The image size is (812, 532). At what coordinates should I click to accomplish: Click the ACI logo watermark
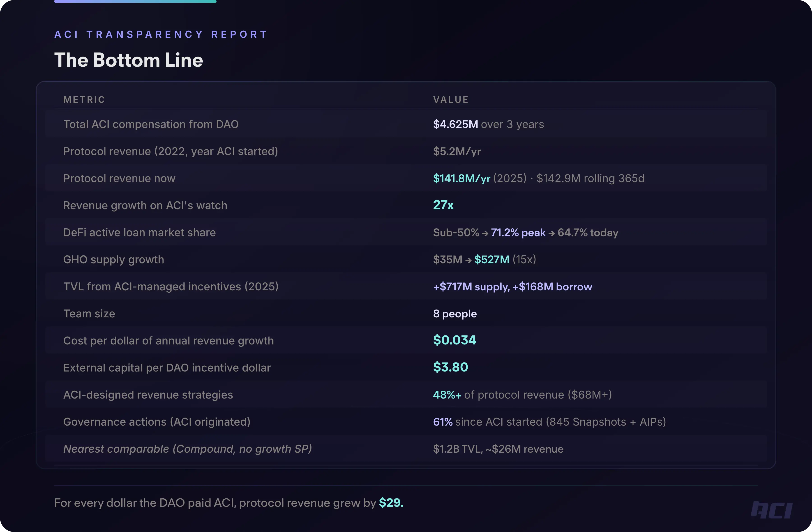(771, 510)
